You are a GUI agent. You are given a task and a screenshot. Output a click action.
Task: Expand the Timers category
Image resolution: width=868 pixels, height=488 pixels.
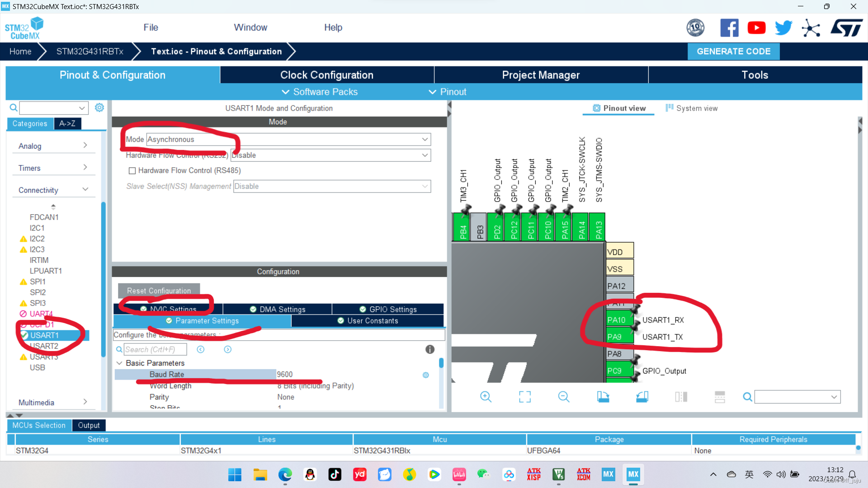point(53,168)
